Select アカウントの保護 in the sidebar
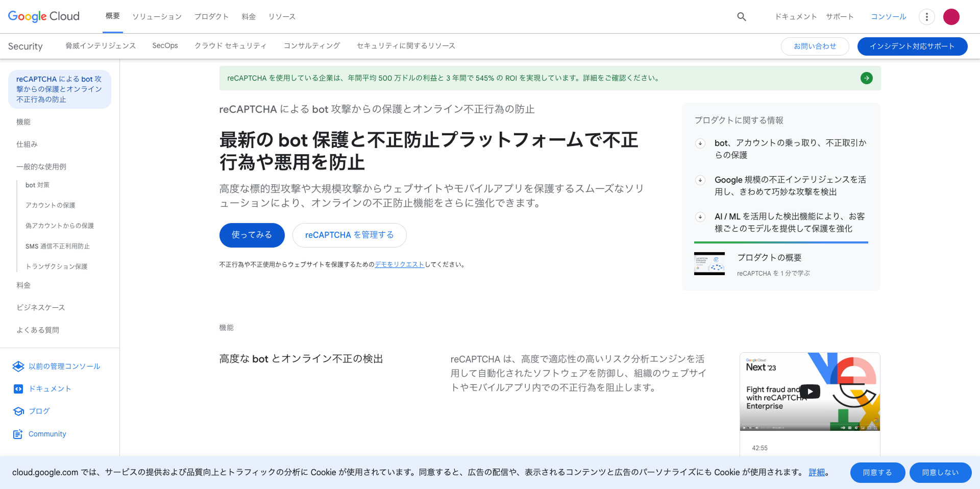980x489 pixels. 51,205
